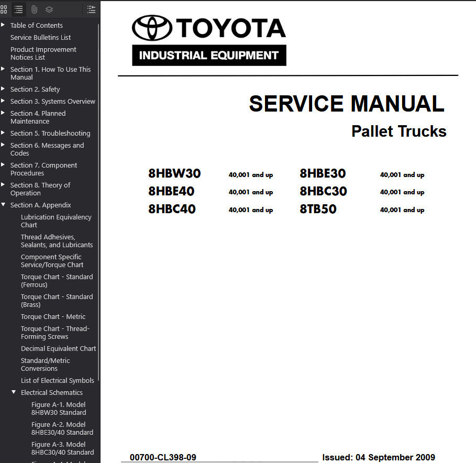Open List of Electrical Symbols bookmark
The image size is (476, 463).
pos(58,380)
